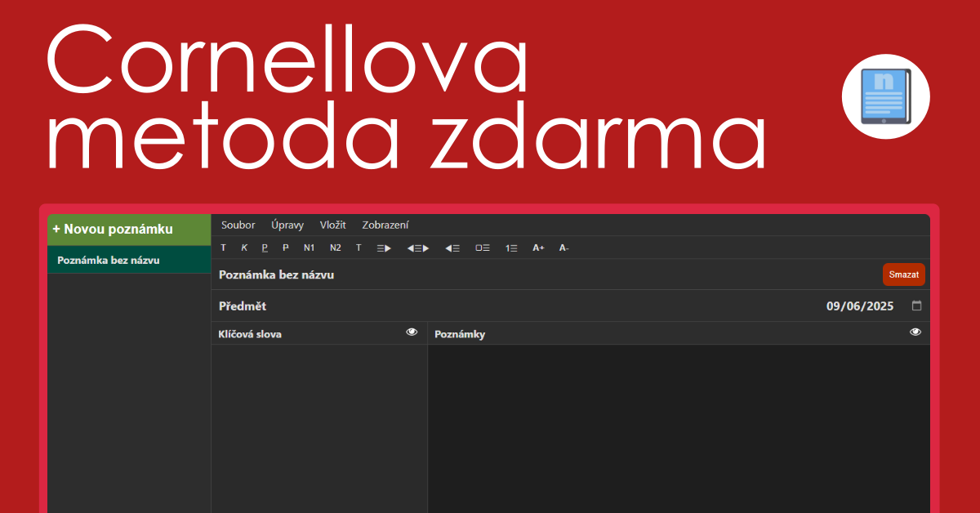Click into the Poznámky notes editor area
This screenshot has height=513, width=980.
click(x=679, y=429)
